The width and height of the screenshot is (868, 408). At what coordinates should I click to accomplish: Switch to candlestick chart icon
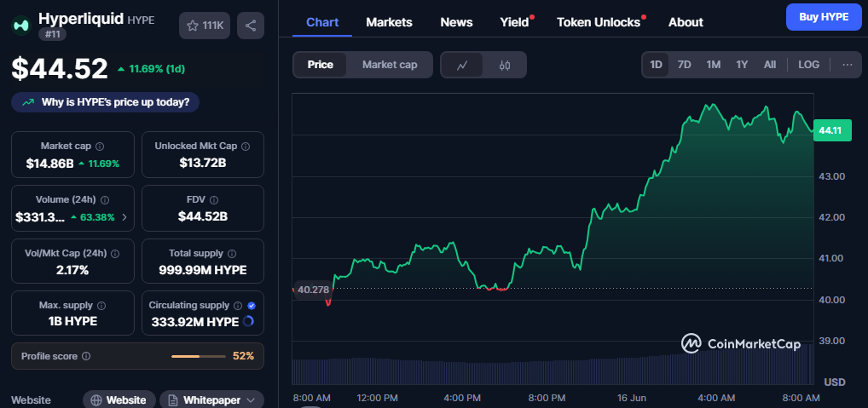tap(504, 66)
